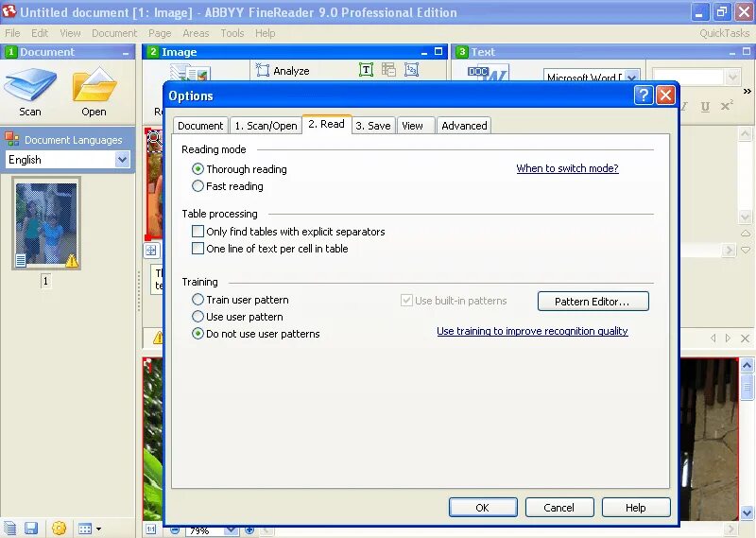756x538 pixels.
Task: Open the English document language dropdown
Action: (x=123, y=159)
